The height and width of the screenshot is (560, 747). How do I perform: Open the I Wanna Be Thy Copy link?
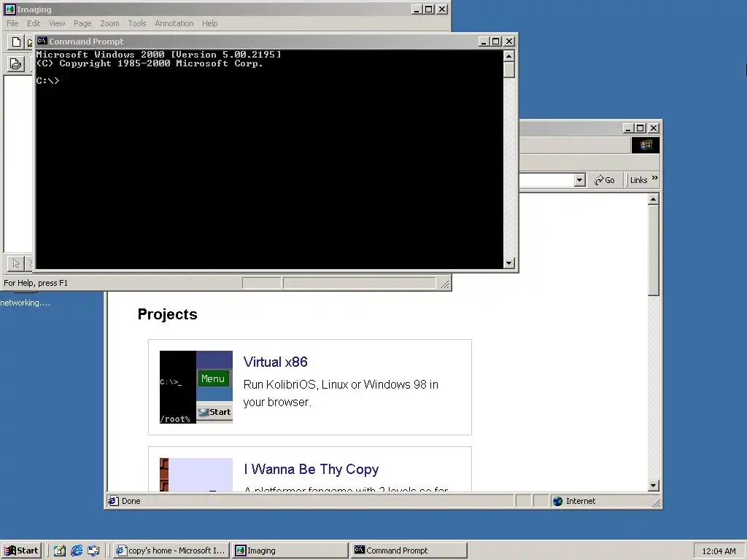coord(311,470)
